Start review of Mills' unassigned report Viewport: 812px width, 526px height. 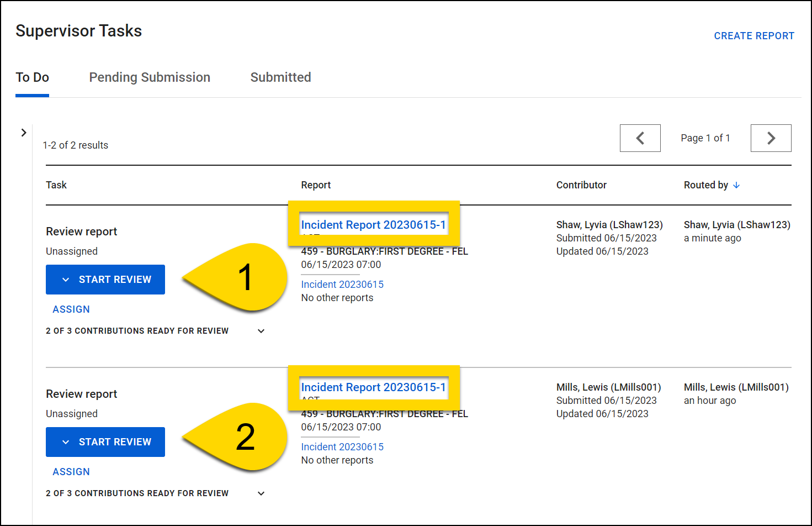pyautogui.click(x=114, y=442)
